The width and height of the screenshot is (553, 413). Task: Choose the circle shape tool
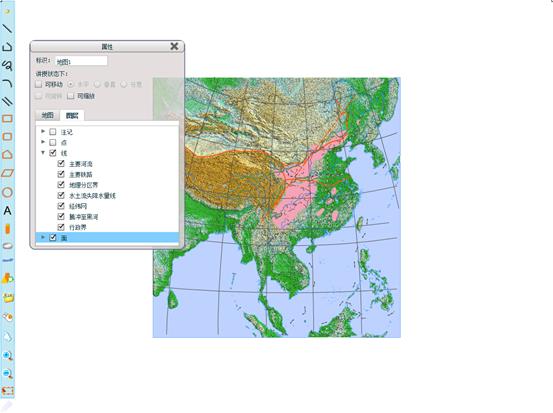7,193
